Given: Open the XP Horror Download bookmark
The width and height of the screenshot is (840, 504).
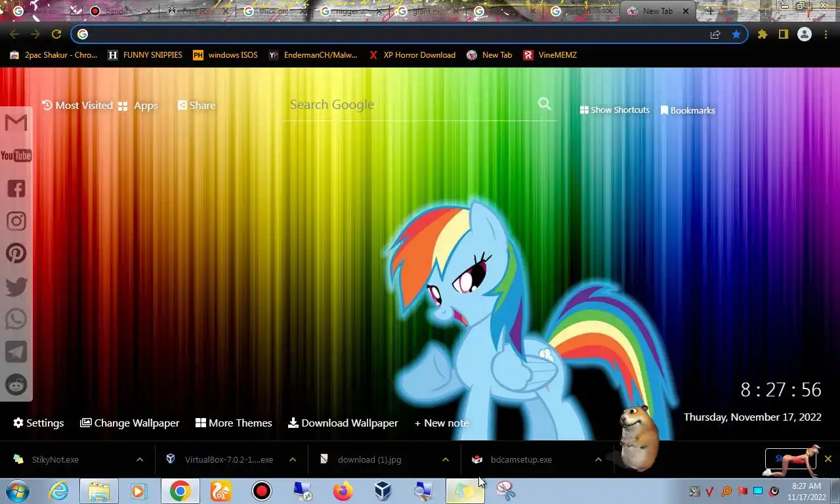Looking at the screenshot, I should coord(412,55).
